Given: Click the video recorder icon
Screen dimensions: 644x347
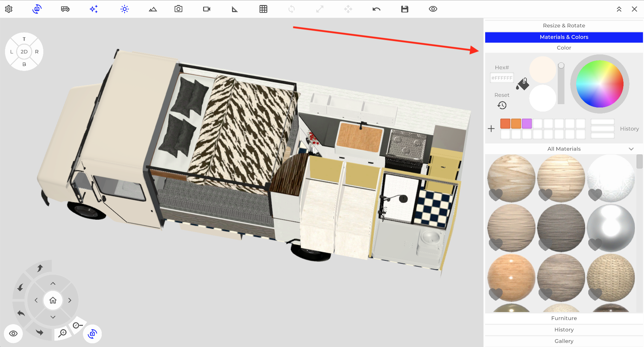Looking at the screenshot, I should [x=207, y=9].
